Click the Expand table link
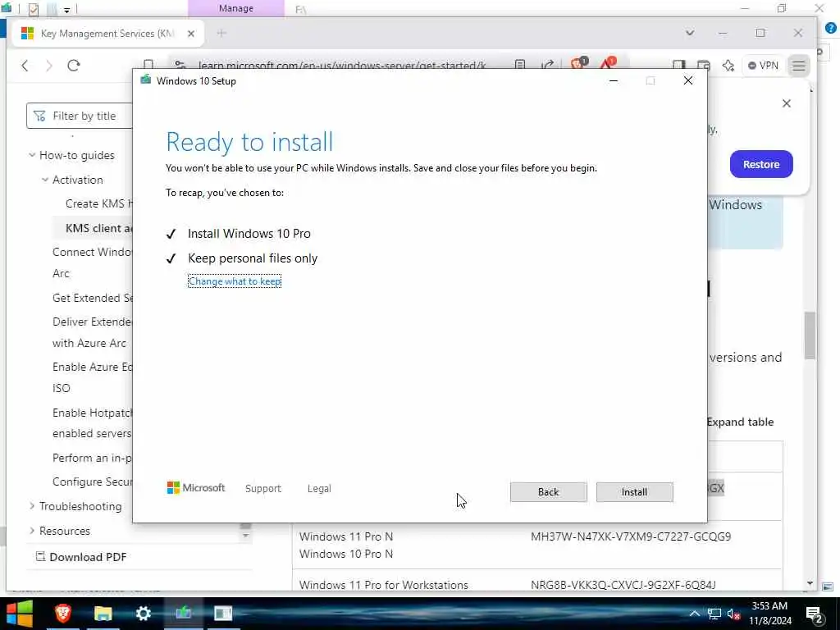The height and width of the screenshot is (630, 840). tap(741, 422)
